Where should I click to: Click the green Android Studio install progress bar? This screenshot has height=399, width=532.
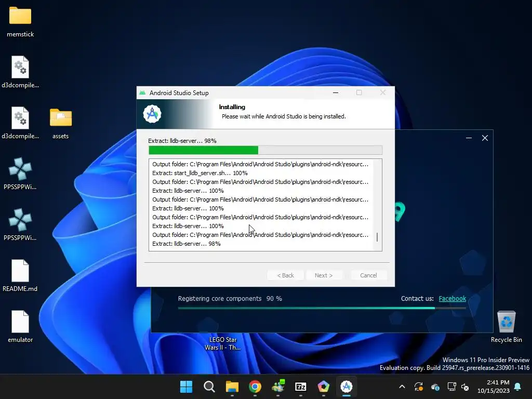click(x=265, y=150)
